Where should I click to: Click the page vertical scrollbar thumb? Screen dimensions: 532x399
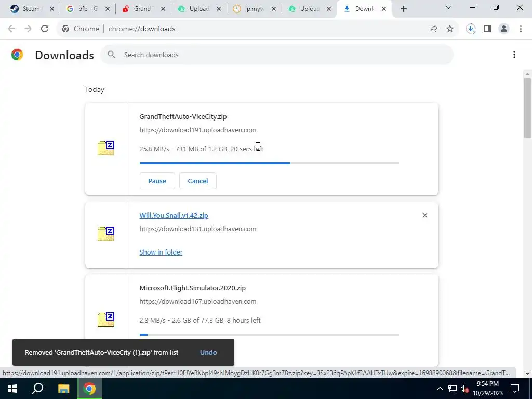click(x=527, y=108)
